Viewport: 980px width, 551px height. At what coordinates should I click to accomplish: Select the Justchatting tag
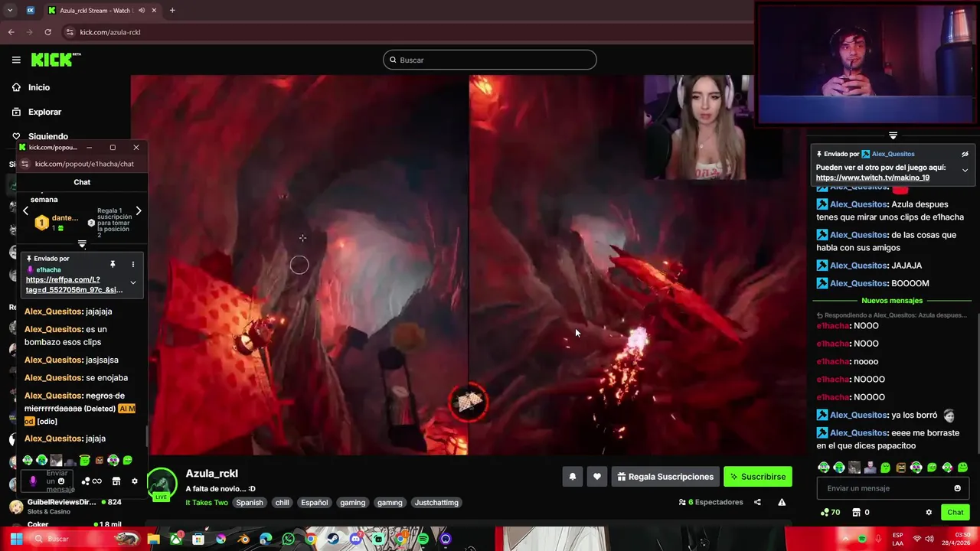(x=436, y=503)
